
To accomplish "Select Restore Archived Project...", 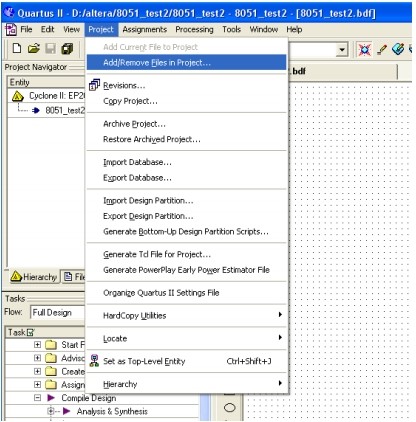I will 186,139.
